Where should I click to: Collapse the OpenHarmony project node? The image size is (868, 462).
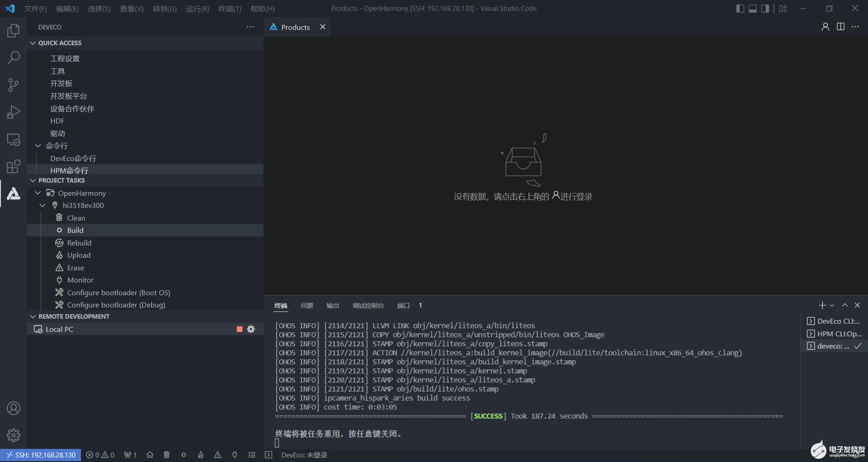point(38,193)
